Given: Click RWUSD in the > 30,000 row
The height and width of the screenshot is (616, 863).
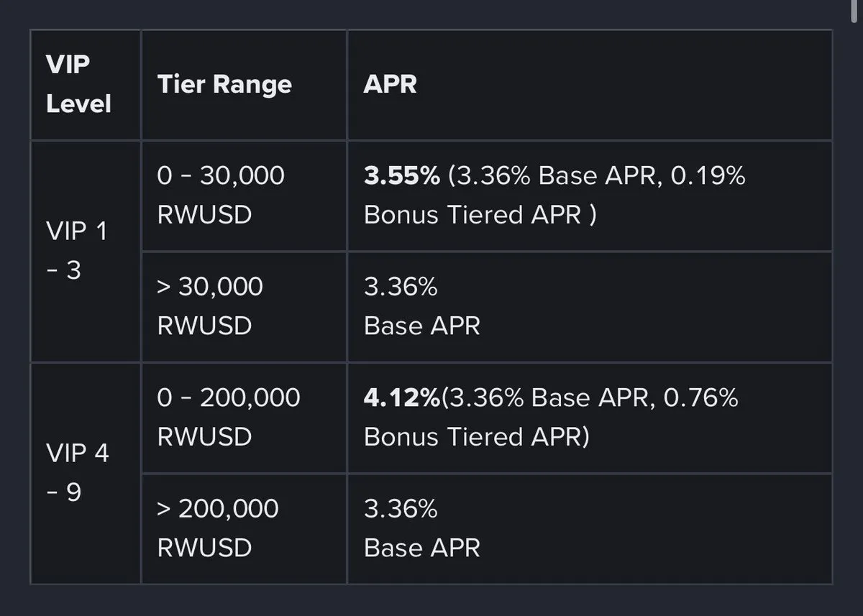Looking at the screenshot, I should coord(204,326).
